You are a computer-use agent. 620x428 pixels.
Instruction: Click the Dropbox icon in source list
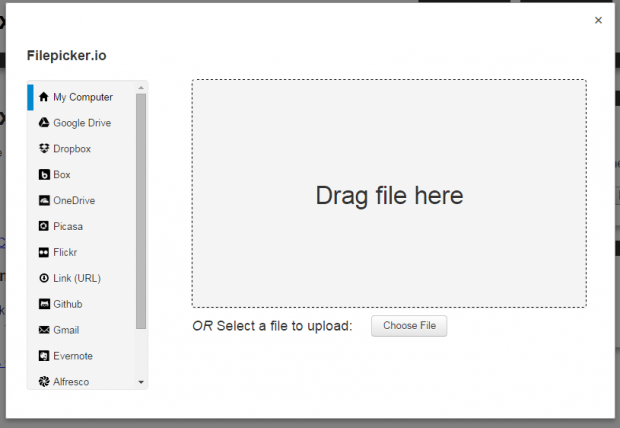(44, 149)
